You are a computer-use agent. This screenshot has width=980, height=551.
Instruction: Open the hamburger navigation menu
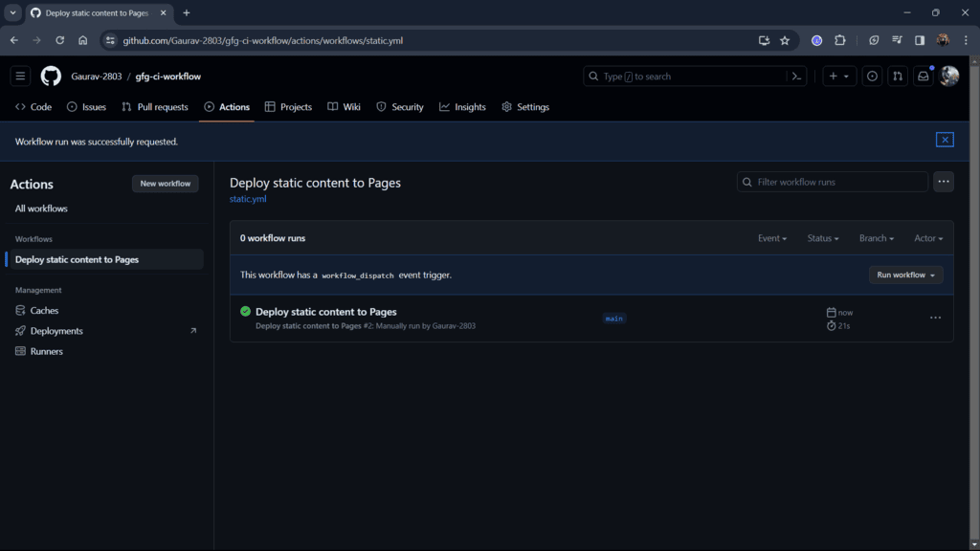tap(20, 77)
